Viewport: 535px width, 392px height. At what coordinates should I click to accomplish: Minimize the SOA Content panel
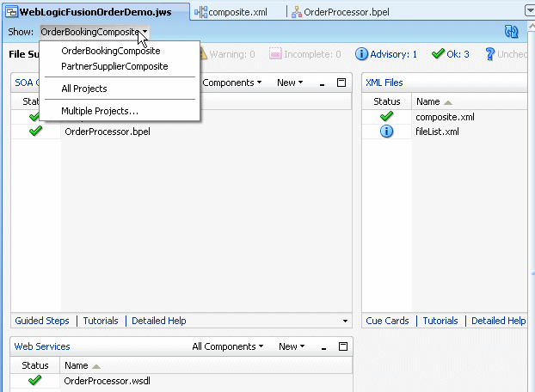322,84
